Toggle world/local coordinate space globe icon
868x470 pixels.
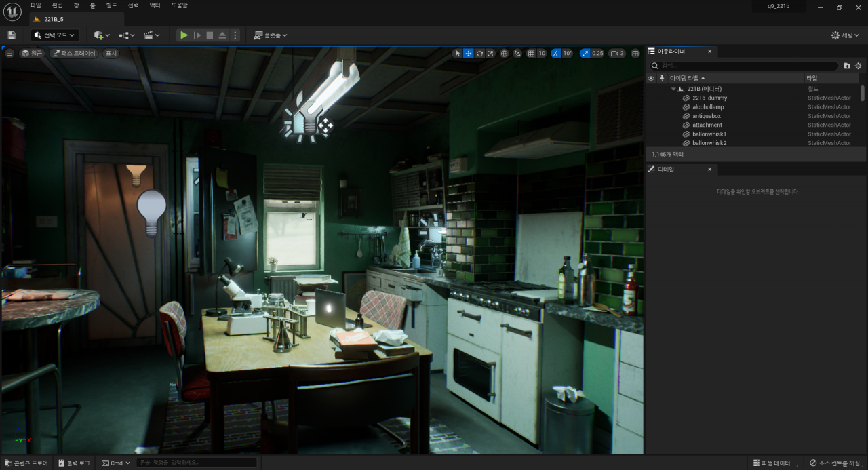[505, 54]
